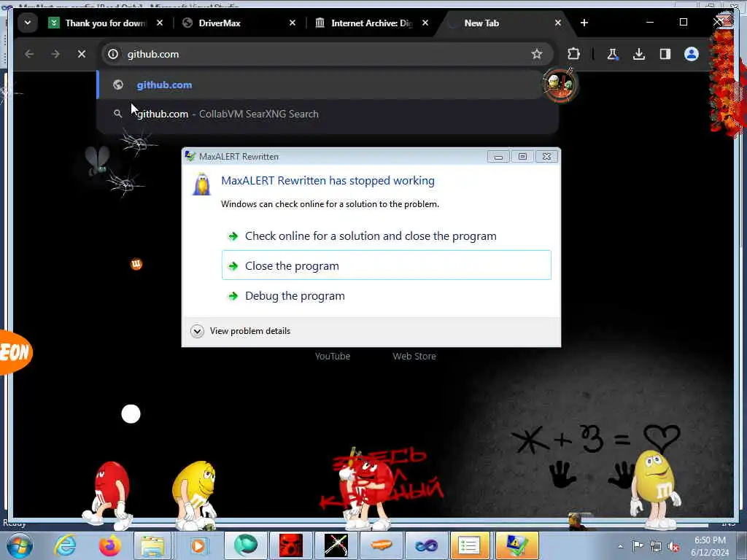
Task: Toggle the browser side panel
Action: (665, 54)
